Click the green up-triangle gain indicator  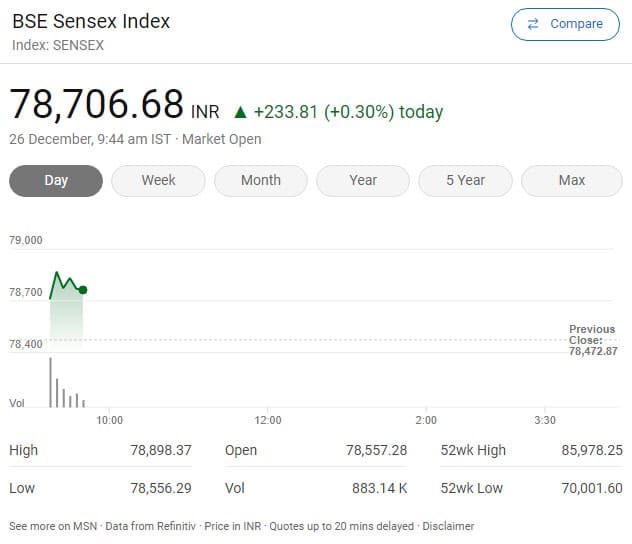(240, 112)
